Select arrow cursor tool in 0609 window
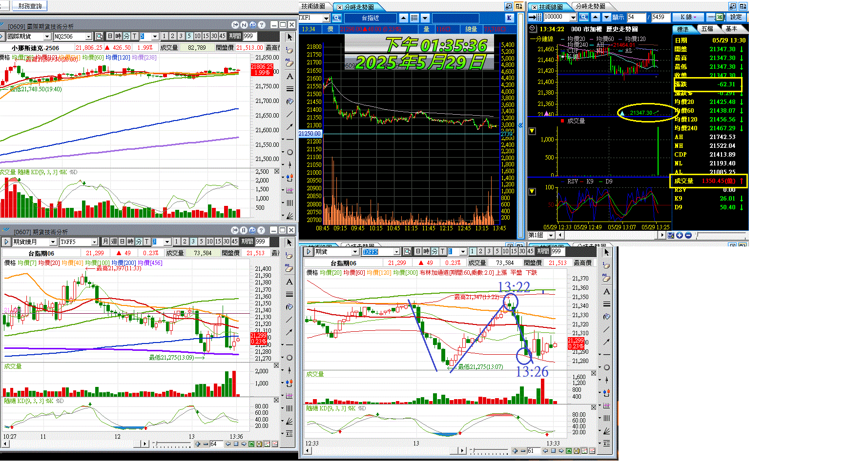The height and width of the screenshot is (465, 868). 289,37
